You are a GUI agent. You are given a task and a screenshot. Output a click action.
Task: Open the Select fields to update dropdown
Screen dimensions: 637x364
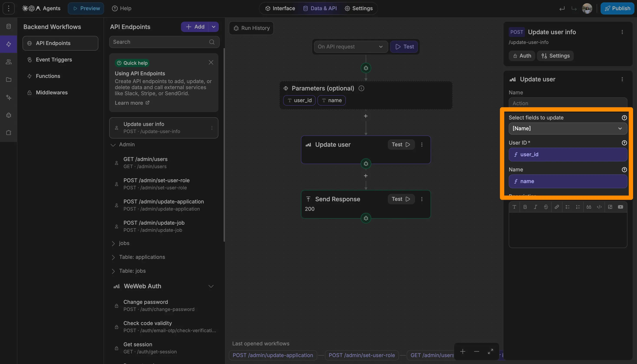click(x=568, y=129)
